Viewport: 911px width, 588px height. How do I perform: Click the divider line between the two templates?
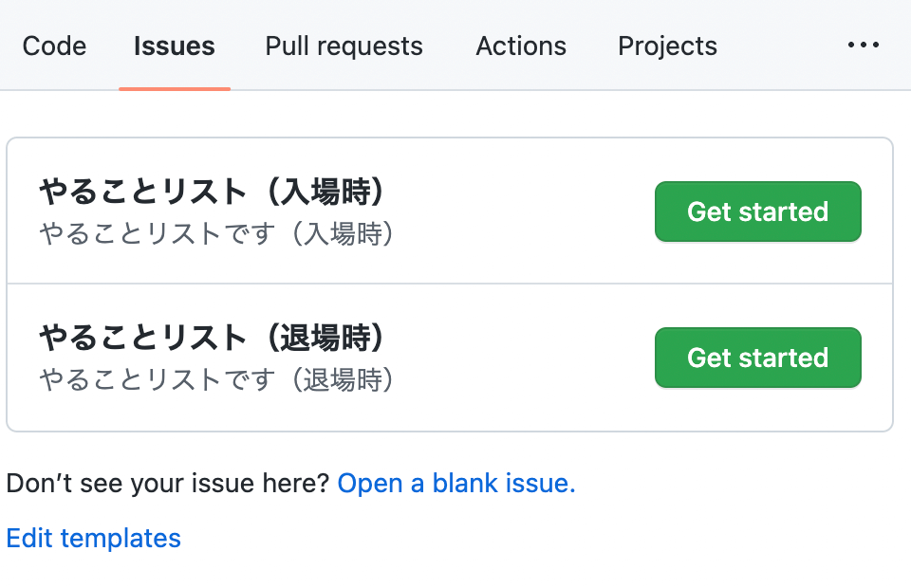tap(450, 284)
